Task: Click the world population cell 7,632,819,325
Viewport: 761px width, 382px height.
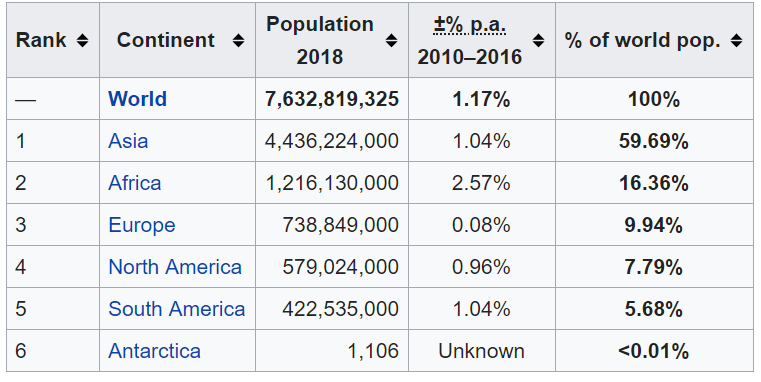Action: click(x=332, y=99)
